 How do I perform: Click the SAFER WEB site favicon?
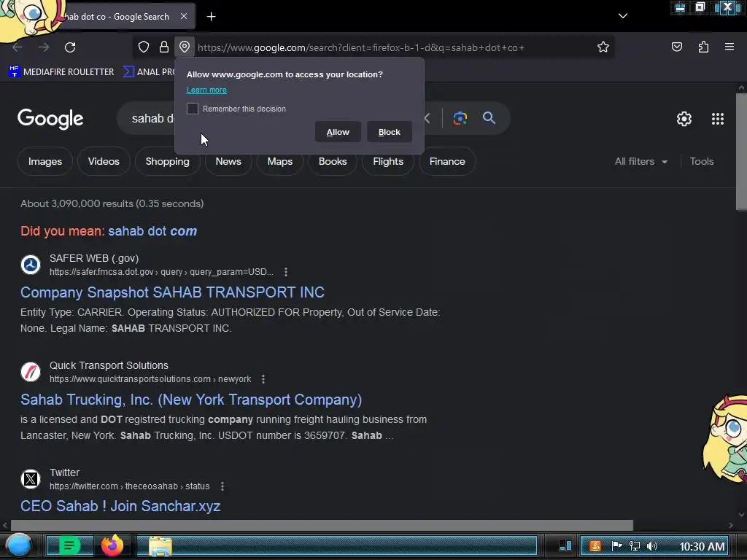click(x=31, y=265)
